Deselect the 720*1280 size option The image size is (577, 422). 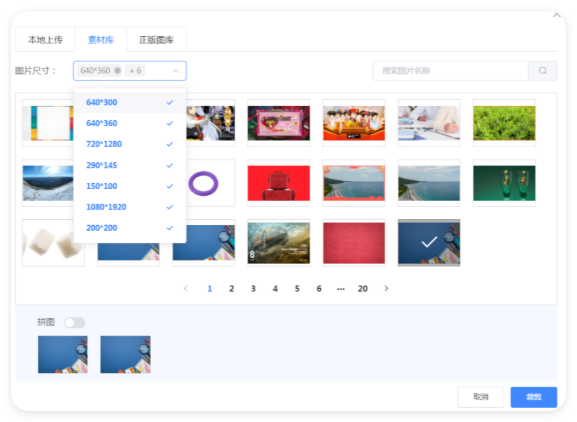(130, 144)
